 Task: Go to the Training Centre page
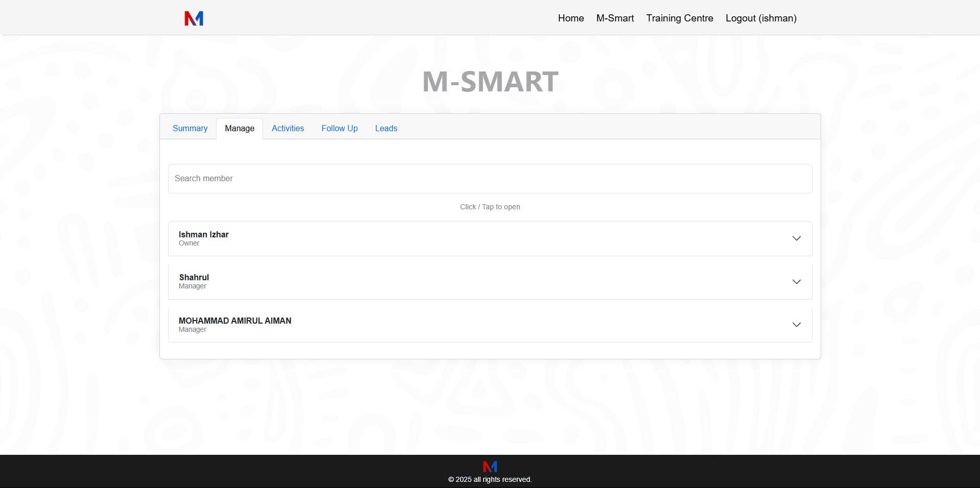pos(679,18)
